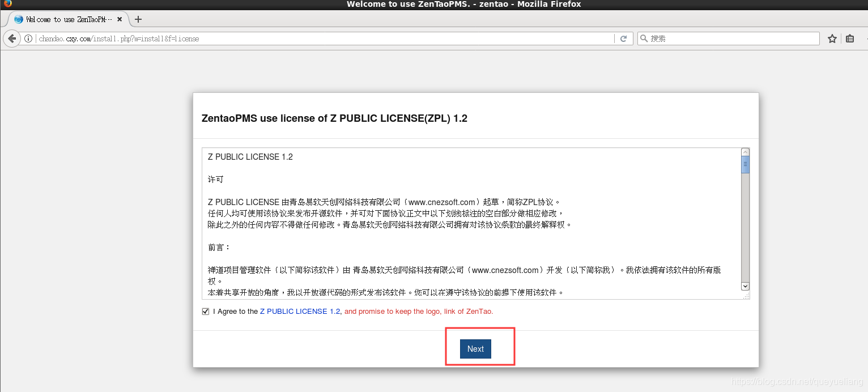Image resolution: width=868 pixels, height=392 pixels.
Task: Click the line starting with '本着共享开放的角度'
Action: pos(386,293)
